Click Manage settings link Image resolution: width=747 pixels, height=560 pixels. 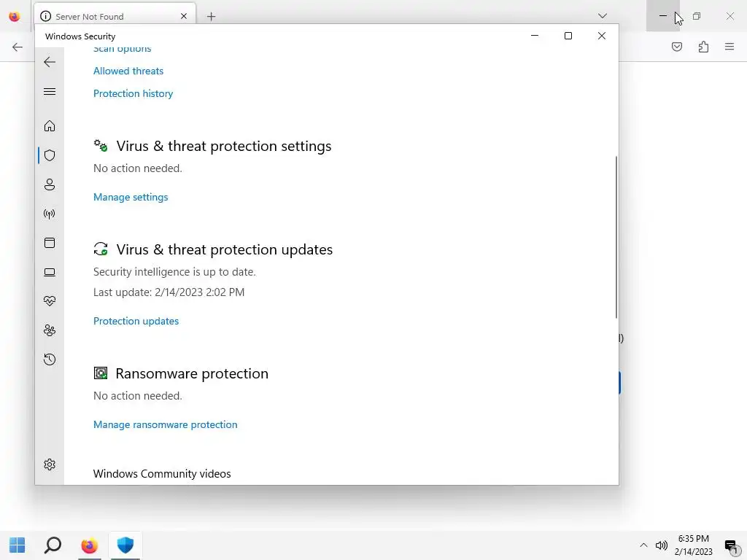131,197
